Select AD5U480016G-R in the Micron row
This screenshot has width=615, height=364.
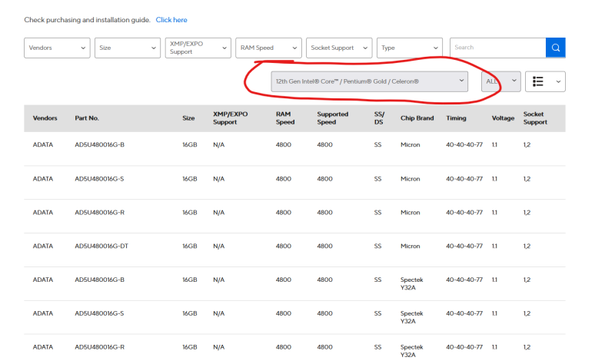(x=100, y=213)
